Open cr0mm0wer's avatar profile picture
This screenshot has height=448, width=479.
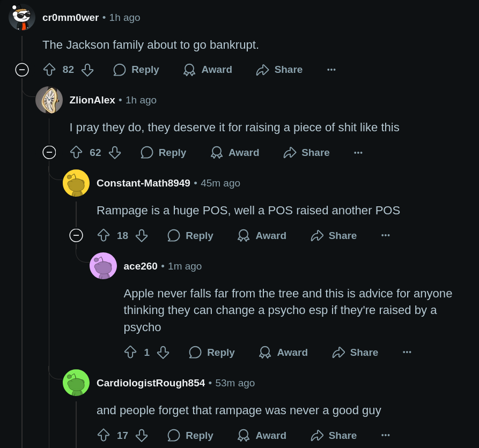21,17
